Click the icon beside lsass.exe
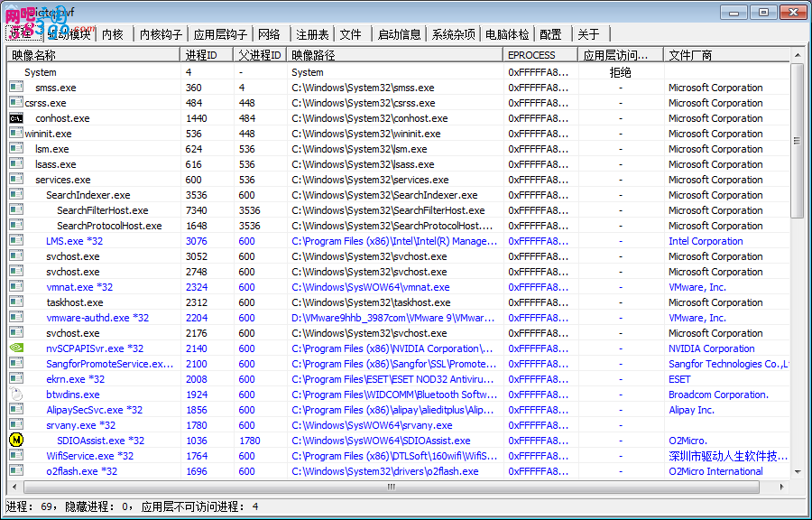Image resolution: width=812 pixels, height=520 pixels. (16, 164)
